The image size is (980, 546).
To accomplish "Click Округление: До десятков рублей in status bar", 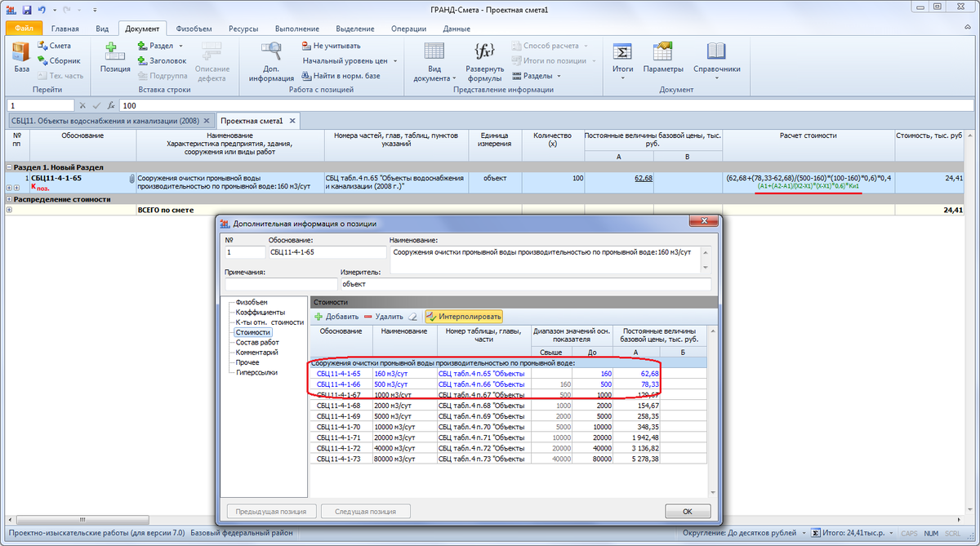I will tap(740, 534).
